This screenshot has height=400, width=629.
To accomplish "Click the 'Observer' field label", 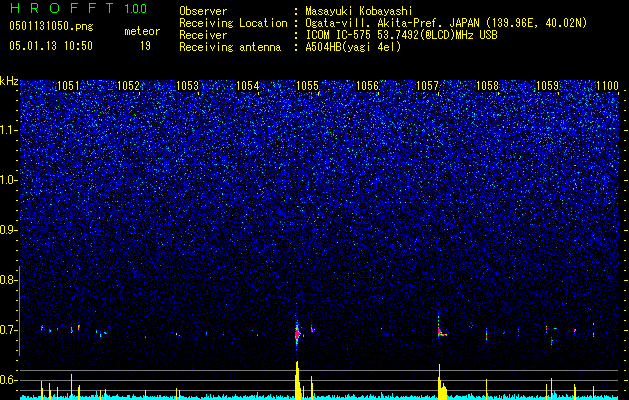I will tap(203, 11).
